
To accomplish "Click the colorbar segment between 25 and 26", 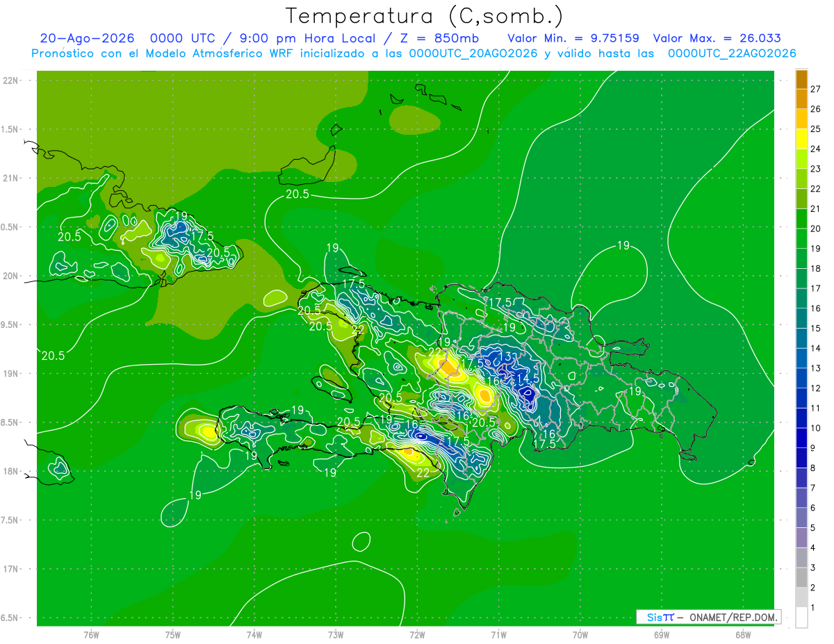I will pyautogui.click(x=801, y=119).
